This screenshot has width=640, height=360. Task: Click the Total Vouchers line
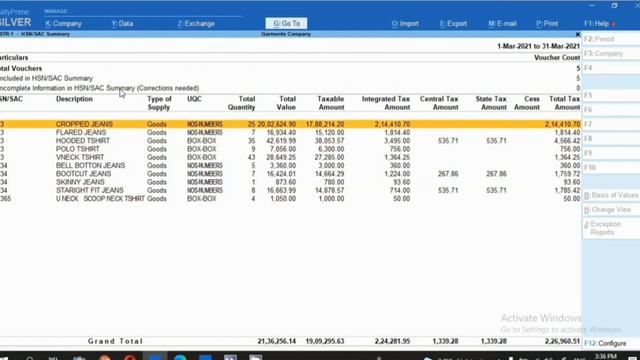[290, 69]
